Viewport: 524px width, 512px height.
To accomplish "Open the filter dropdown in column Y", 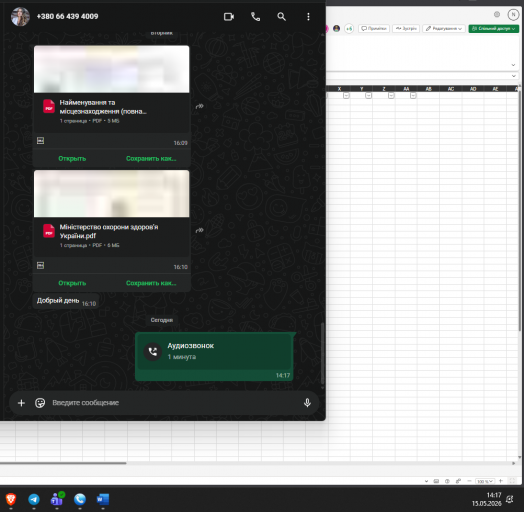I will (368, 96).
